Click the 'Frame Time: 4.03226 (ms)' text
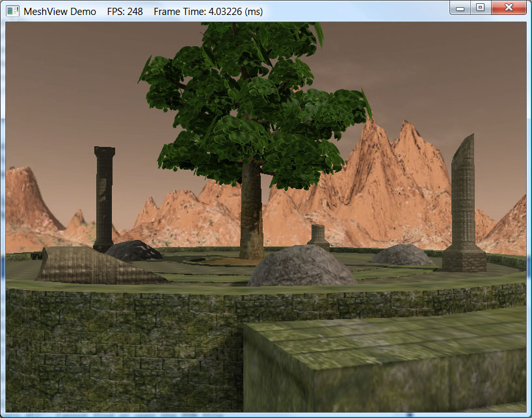Screen dimensions: 532x418 [x=208, y=12]
